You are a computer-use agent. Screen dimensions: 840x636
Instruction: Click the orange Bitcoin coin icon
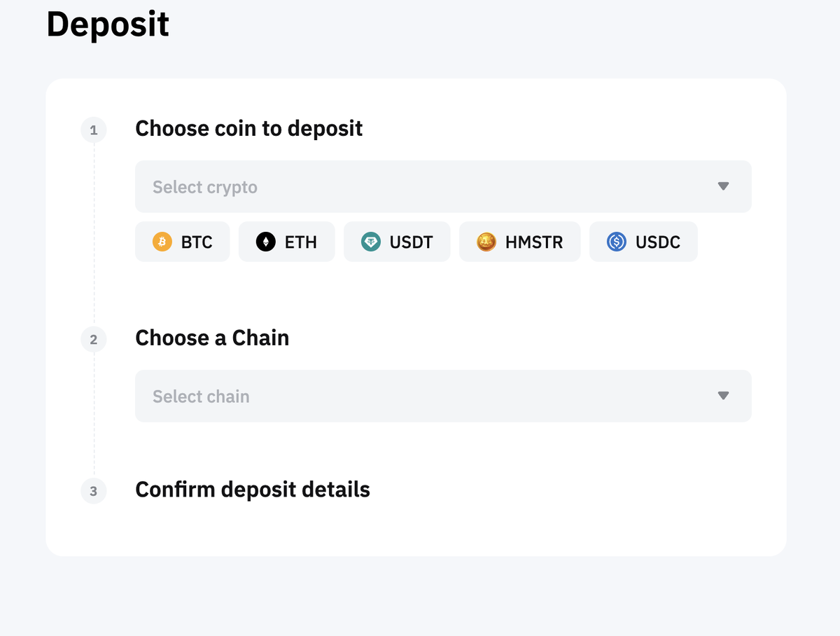162,242
